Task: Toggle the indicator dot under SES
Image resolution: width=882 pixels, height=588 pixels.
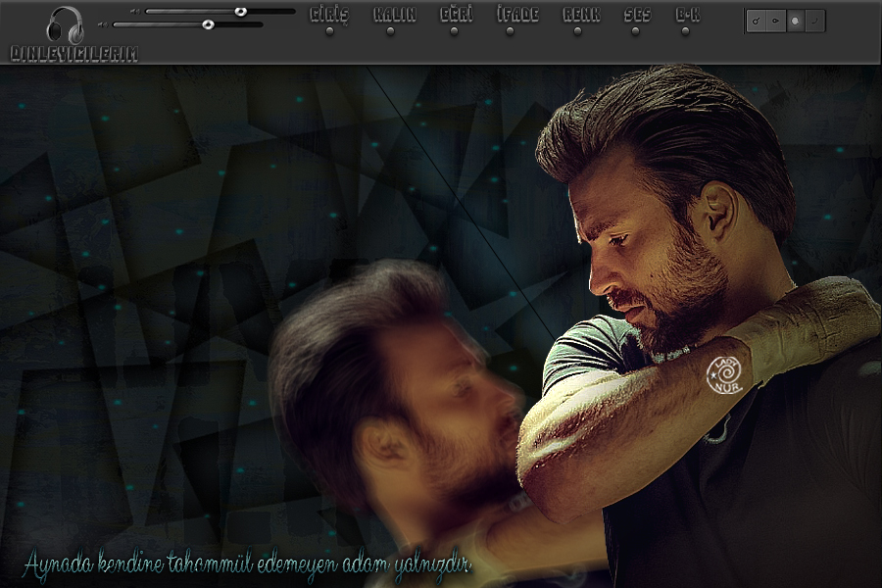Action: pos(636,31)
